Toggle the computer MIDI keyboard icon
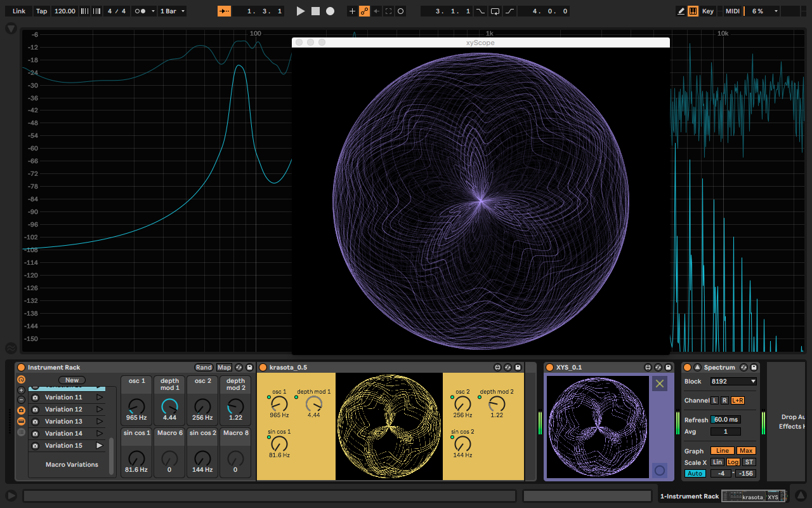Screen dimensions: 812x508 point(693,11)
